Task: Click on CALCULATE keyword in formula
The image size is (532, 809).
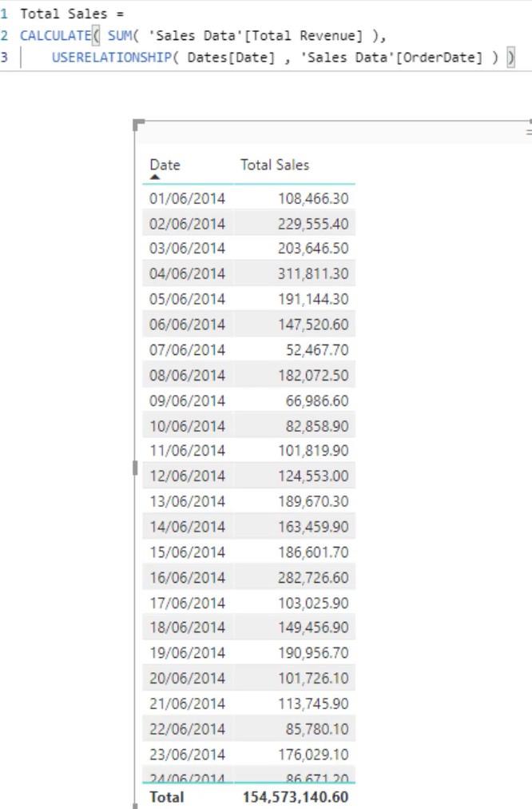Action: pos(55,36)
